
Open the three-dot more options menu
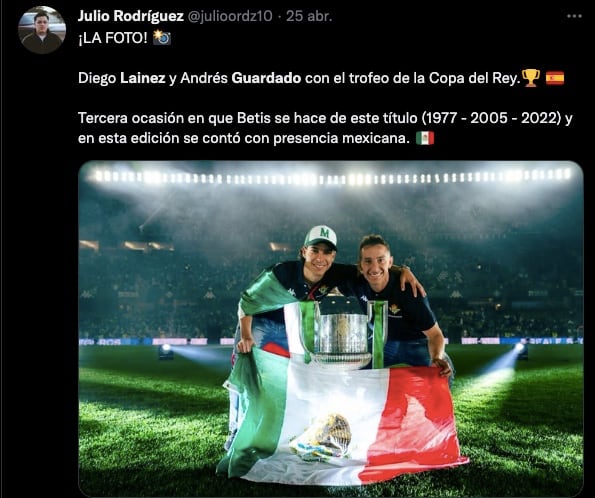point(574,16)
